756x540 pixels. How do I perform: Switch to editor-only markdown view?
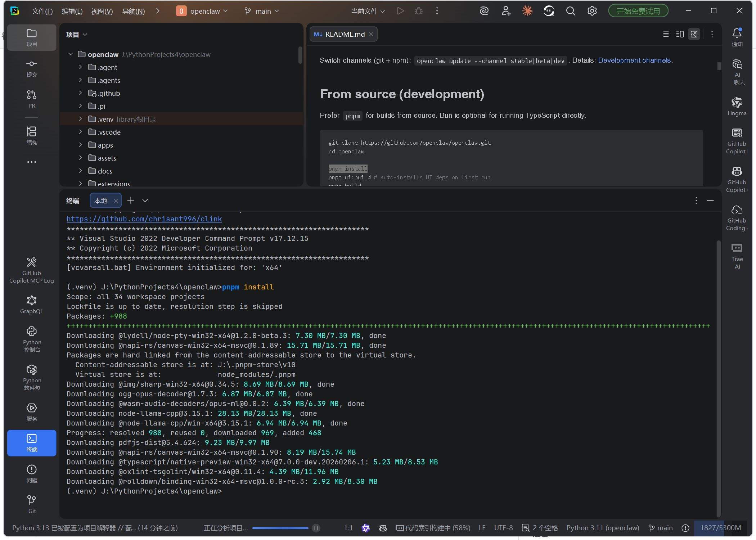click(666, 34)
